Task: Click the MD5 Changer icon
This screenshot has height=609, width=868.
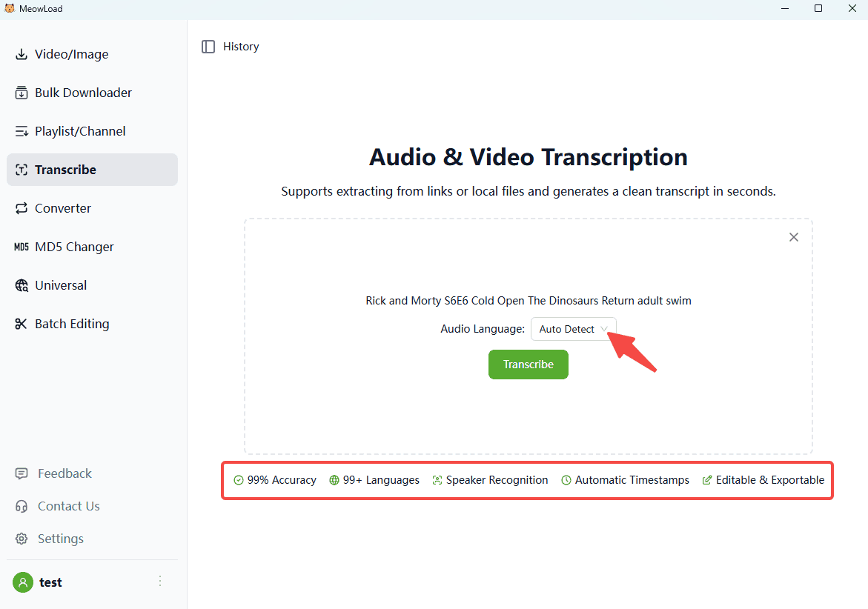Action: (x=21, y=247)
